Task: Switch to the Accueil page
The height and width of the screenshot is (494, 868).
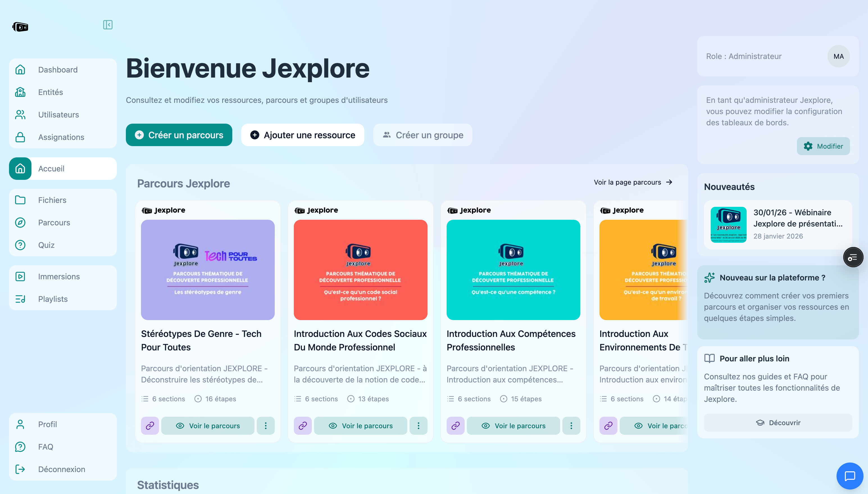Action: coord(51,168)
